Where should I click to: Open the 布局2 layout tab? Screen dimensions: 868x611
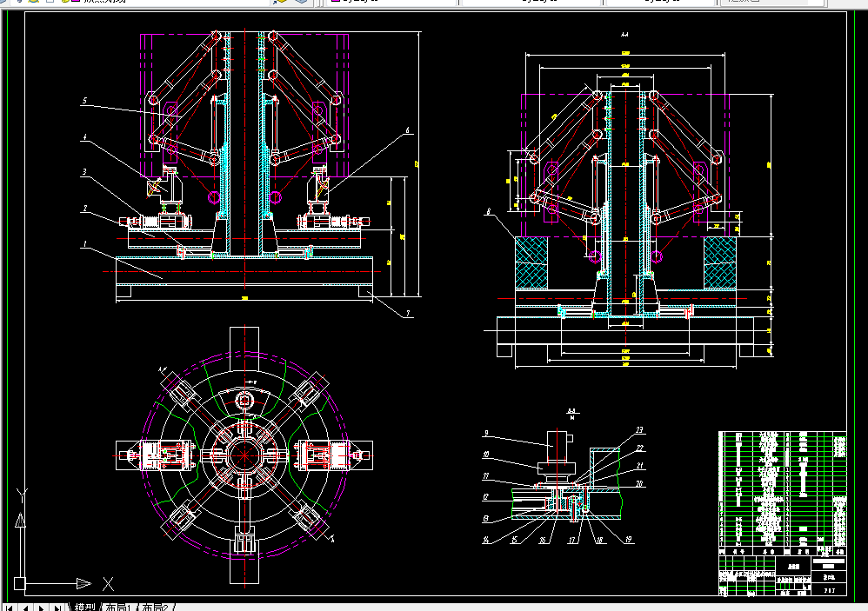(x=156, y=608)
